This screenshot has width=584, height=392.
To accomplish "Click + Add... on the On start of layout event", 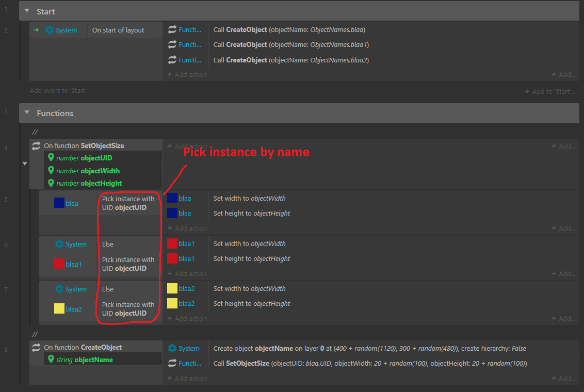I will [563, 74].
